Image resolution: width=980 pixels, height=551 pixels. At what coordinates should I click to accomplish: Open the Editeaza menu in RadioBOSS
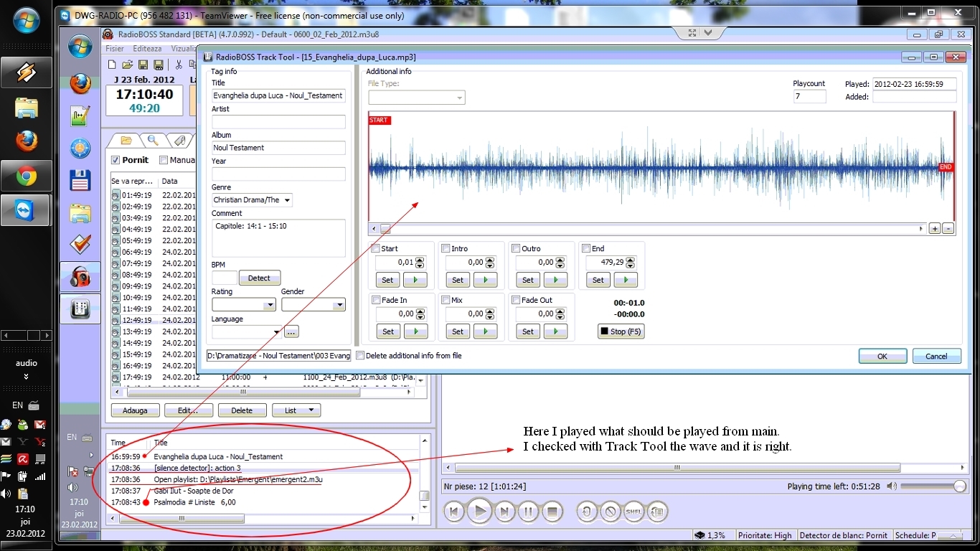pyautogui.click(x=147, y=49)
